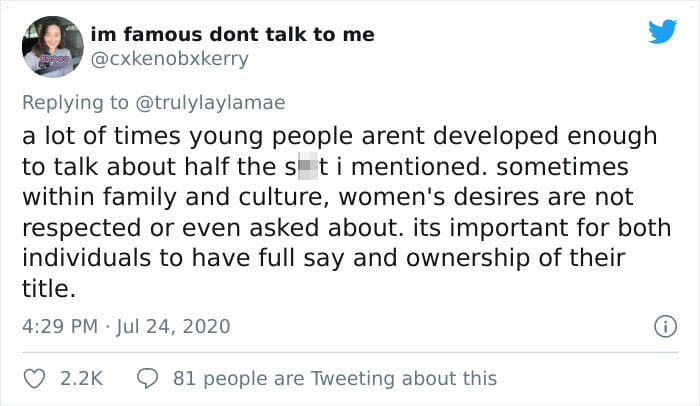Image resolution: width=700 pixels, height=406 pixels.
Task: Like the tweet with heart icon
Action: click(34, 379)
